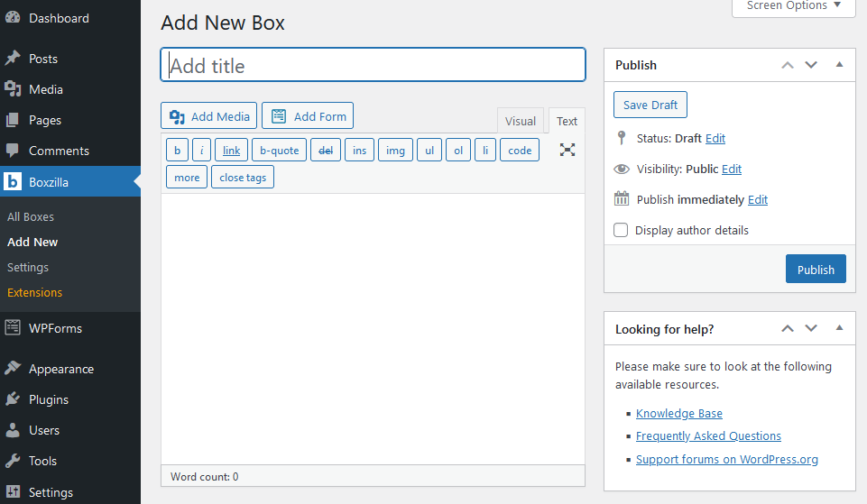
Task: Switch to the Visual editor tab
Action: 521,121
